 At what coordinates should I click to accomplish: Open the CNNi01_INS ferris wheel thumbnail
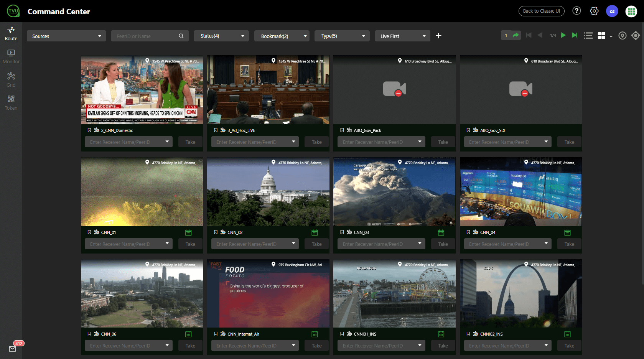click(394, 293)
